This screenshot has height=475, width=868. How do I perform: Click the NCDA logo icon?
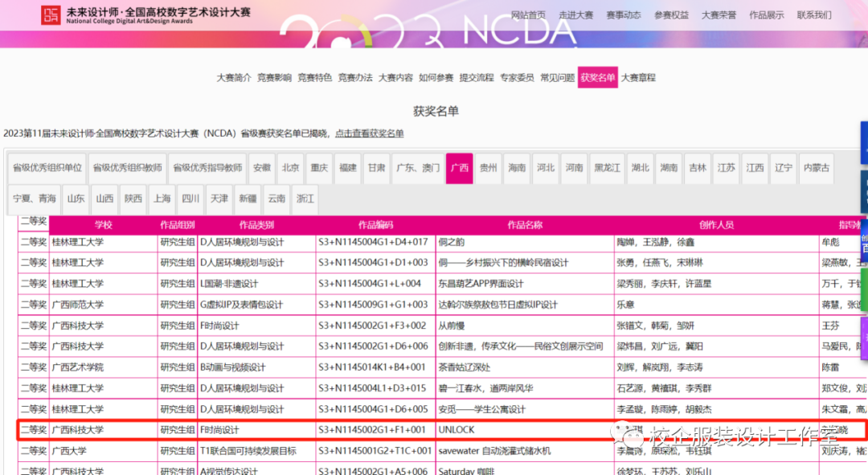(51, 15)
